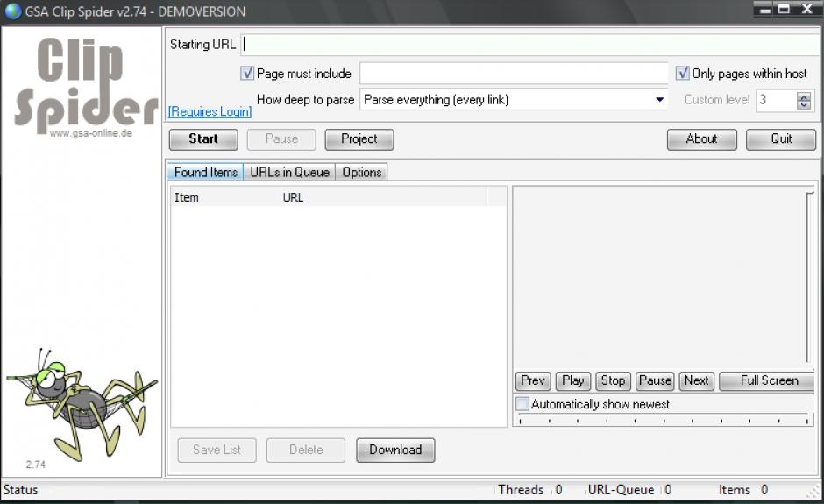The height and width of the screenshot is (504, 824).
Task: Focus the Starting URL input field
Action: [530, 45]
